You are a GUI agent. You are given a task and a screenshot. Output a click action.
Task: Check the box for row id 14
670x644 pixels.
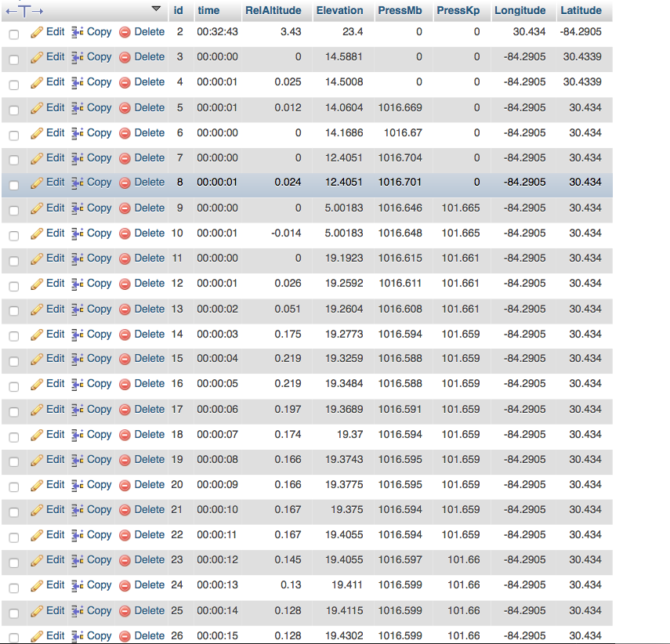pyautogui.click(x=14, y=337)
